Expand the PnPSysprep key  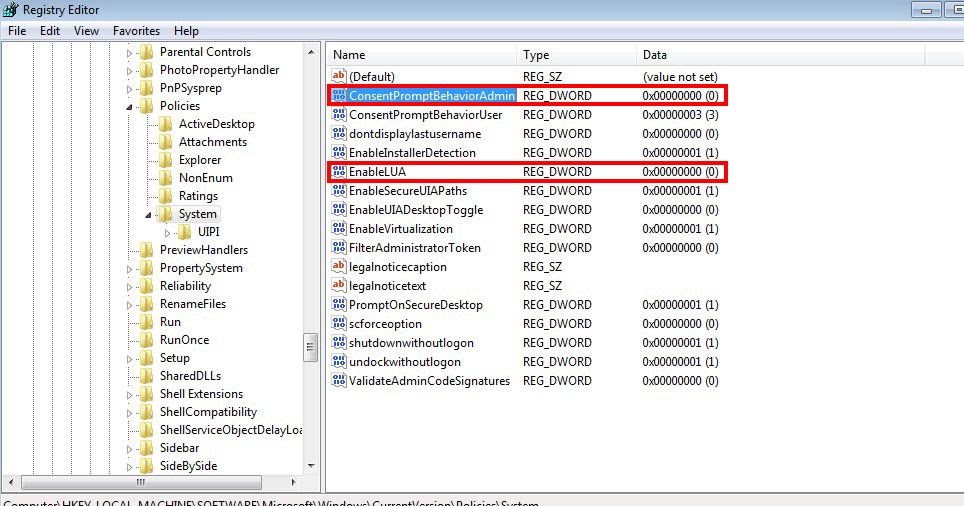point(130,89)
